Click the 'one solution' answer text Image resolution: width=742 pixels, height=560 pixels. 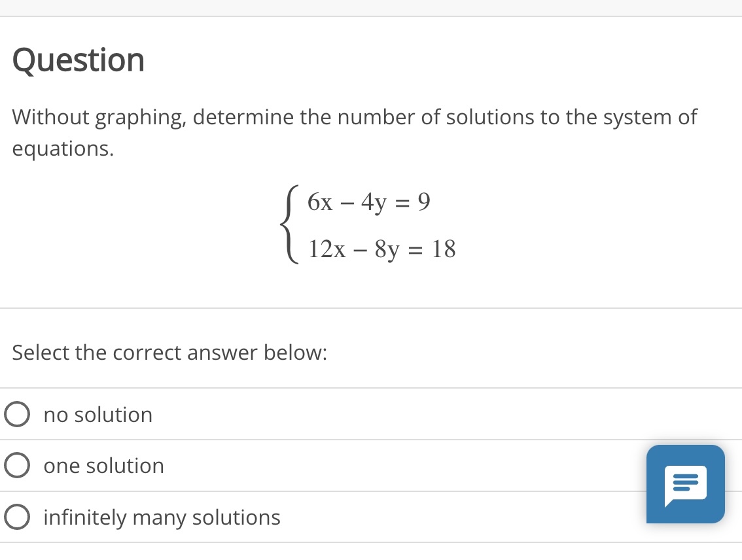coord(103,465)
